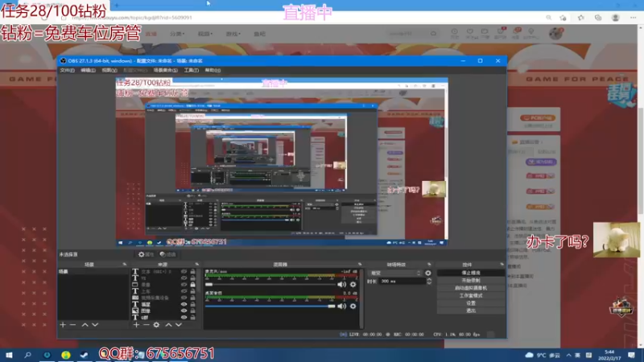644x362 pixels.
Task: Open the 麦克风/Aux audio settings gear
Action: 353,284
